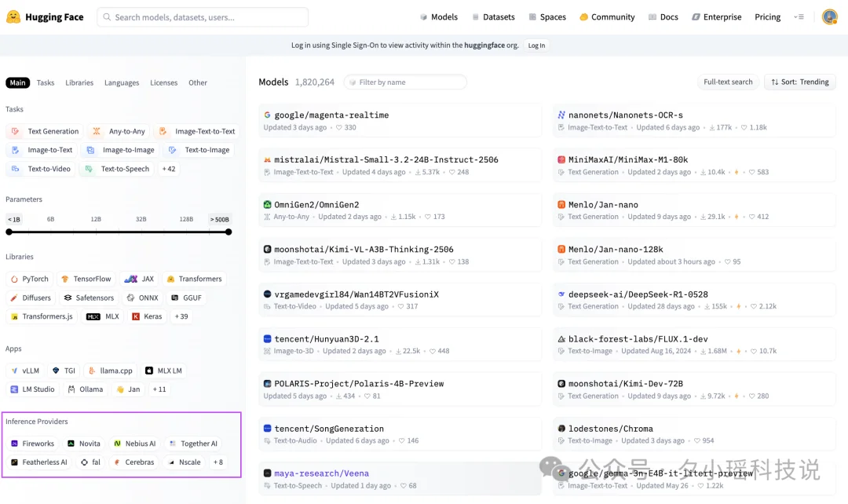Expand +42 more tasks
This screenshot has width=848, height=504.
pyautogui.click(x=169, y=169)
